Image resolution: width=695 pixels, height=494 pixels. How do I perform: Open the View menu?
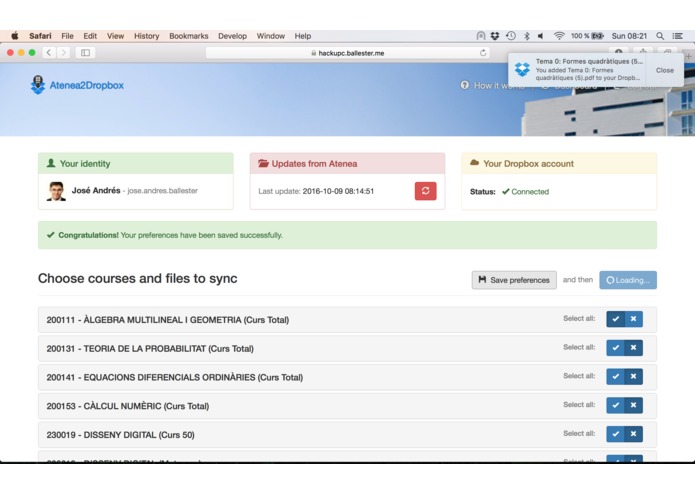[x=115, y=36]
